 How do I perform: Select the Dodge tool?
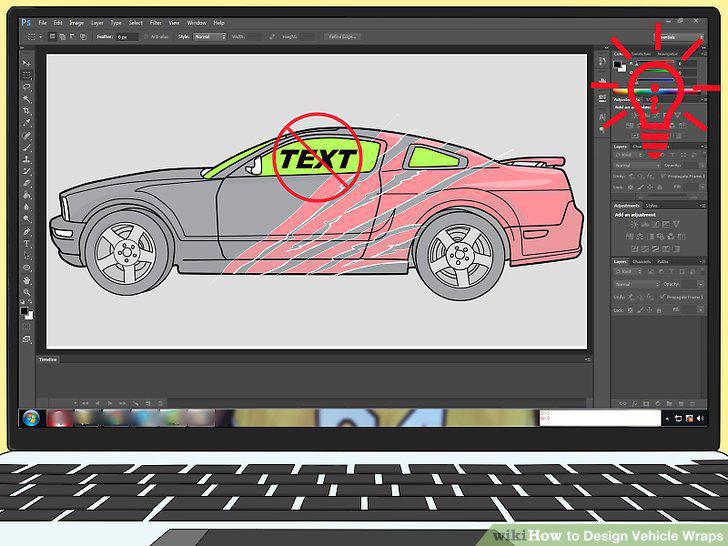point(27,219)
